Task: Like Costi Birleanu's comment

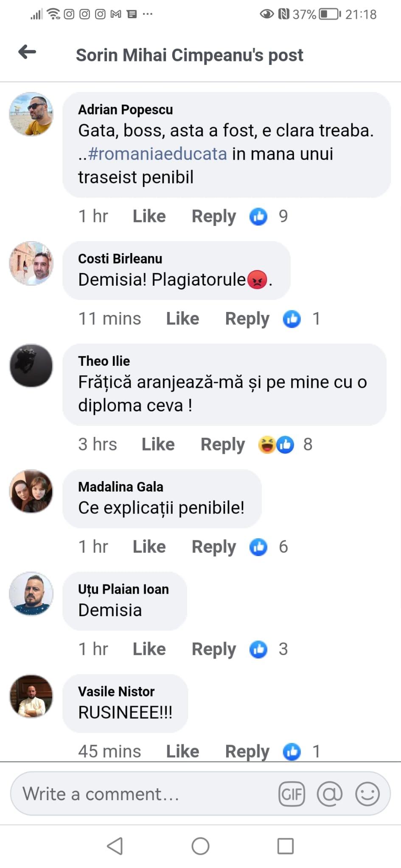Action: pos(182,319)
